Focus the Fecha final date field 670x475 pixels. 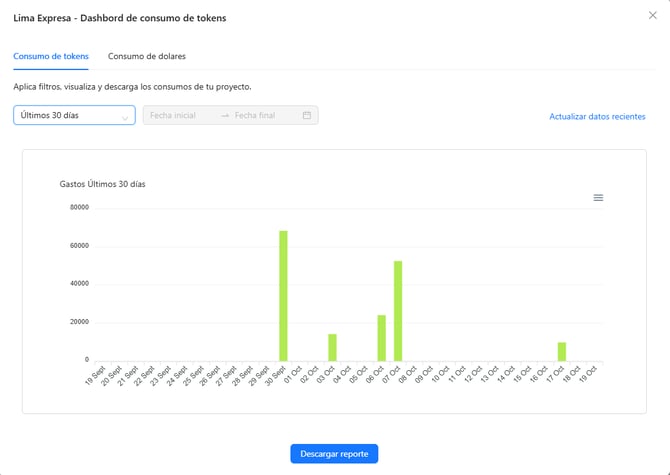(262, 116)
